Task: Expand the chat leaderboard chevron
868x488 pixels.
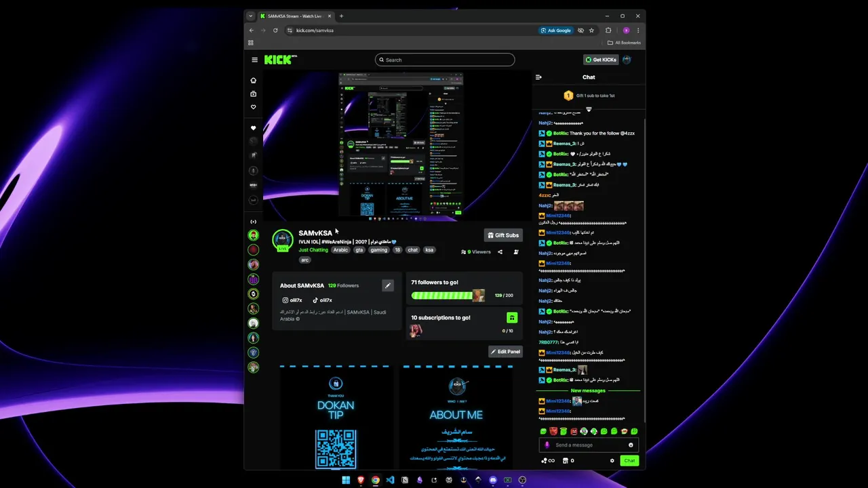Action: (x=589, y=109)
